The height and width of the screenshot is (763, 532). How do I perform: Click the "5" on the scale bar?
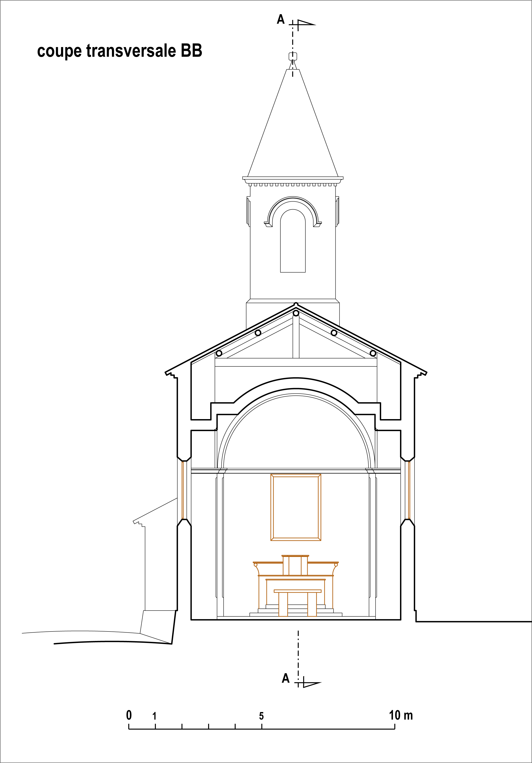261,716
